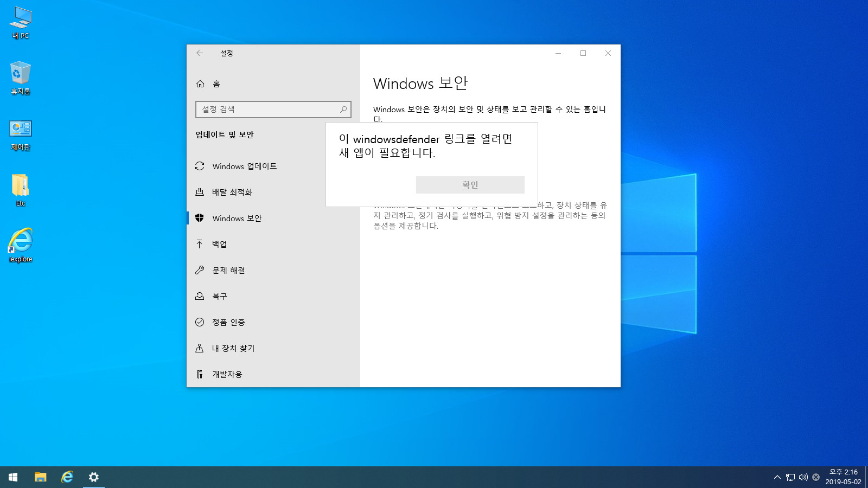Click the 업데이트 및 보안 section header
This screenshot has height=488, width=868.
(x=225, y=134)
